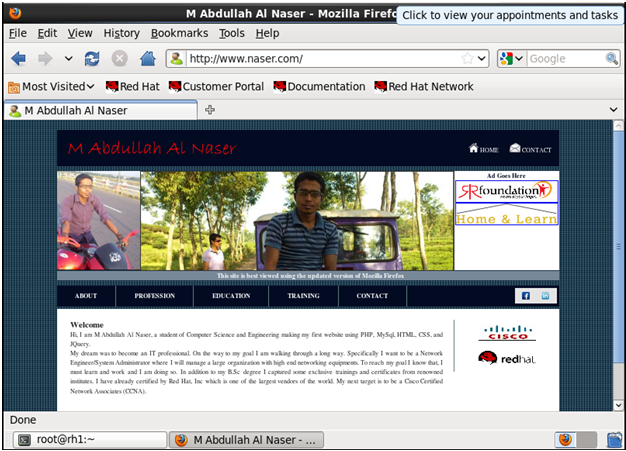Expand the back/forward history dropdown
This screenshot has width=626, height=451.
68,59
